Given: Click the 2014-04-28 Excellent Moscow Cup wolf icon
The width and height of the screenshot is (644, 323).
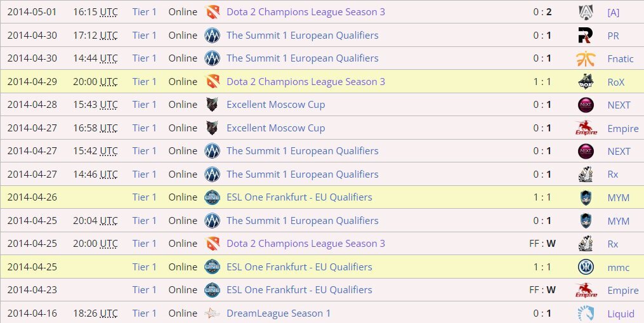Looking at the screenshot, I should [213, 105].
